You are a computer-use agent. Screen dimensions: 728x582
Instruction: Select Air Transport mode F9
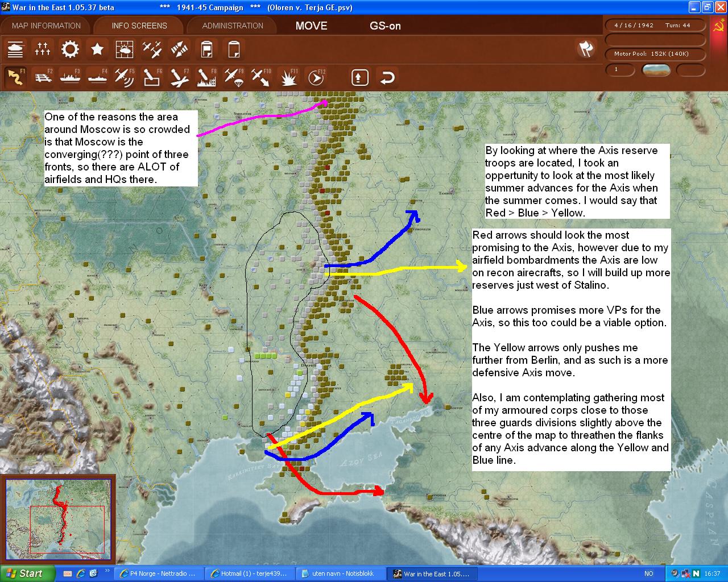click(x=234, y=77)
